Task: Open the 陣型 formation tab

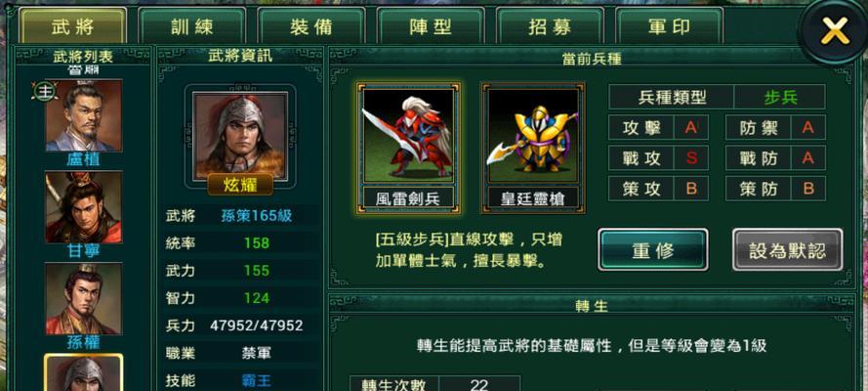Action: (431, 25)
